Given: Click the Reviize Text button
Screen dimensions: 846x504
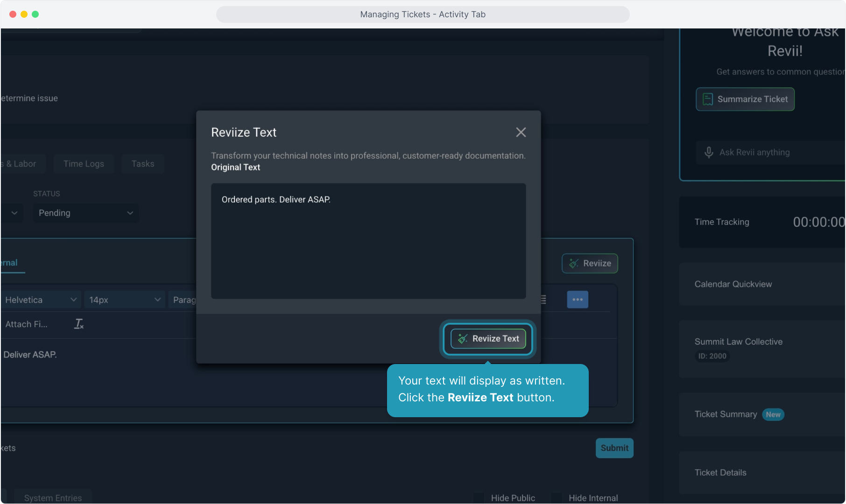Looking at the screenshot, I should point(488,338).
